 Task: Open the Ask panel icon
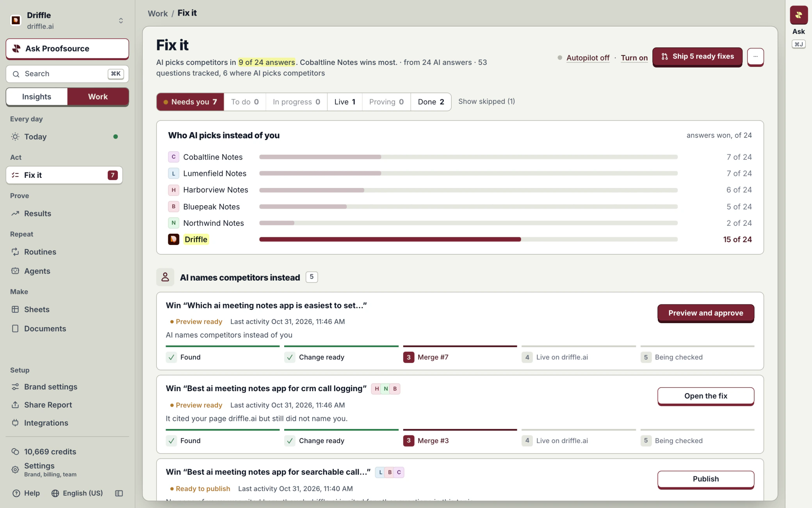(x=799, y=15)
